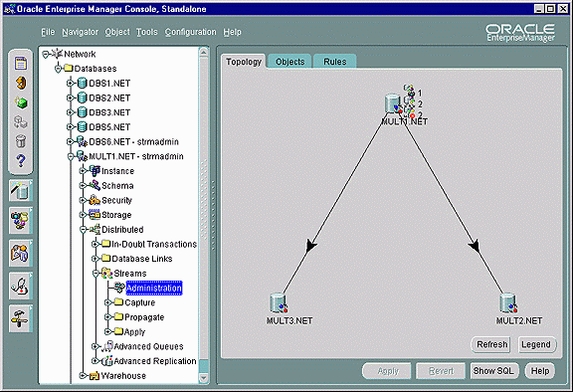This screenshot has height=392, width=573.
Task: Select the Advanced Replication tree item
Action: point(155,361)
